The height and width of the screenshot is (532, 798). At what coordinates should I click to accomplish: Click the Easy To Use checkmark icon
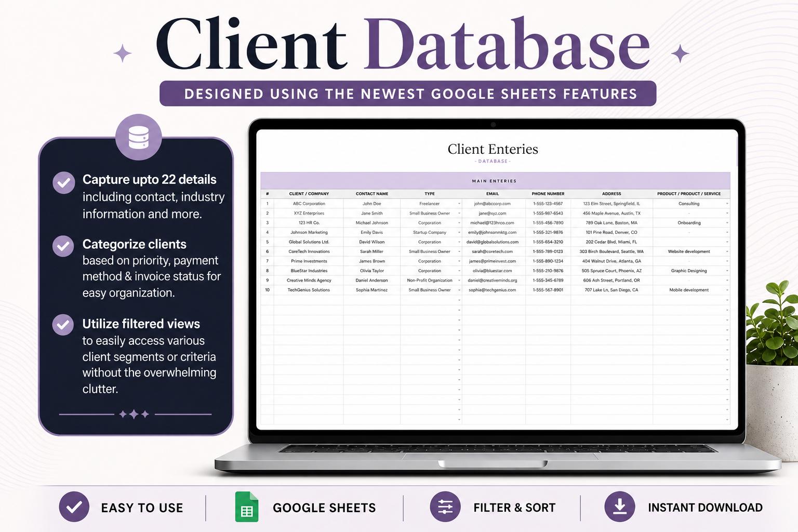pyautogui.click(x=74, y=507)
